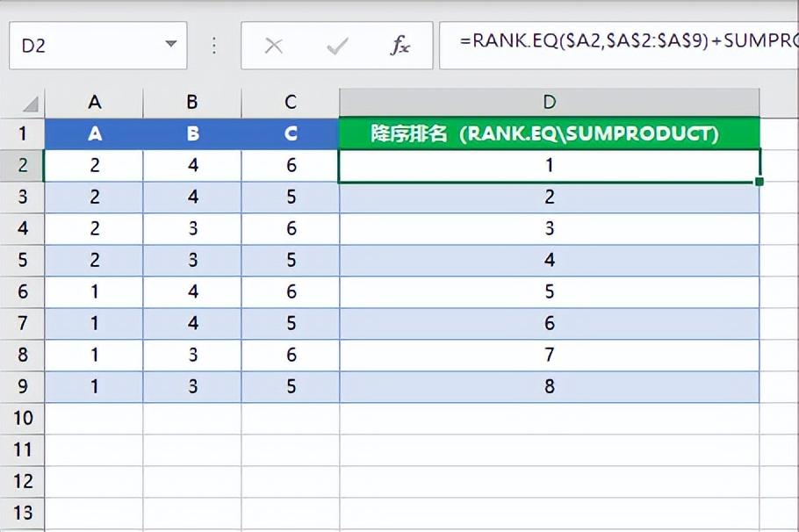Click cell C9 with value 5
799x532 pixels.
[291, 386]
